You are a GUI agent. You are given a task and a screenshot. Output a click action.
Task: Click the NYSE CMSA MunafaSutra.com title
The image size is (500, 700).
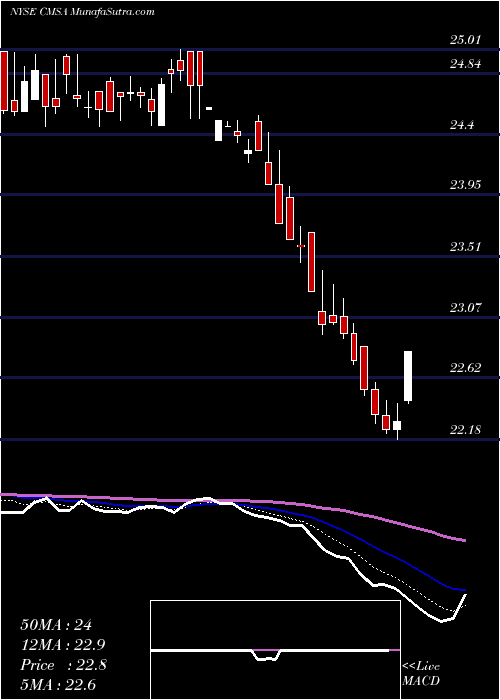point(82,12)
